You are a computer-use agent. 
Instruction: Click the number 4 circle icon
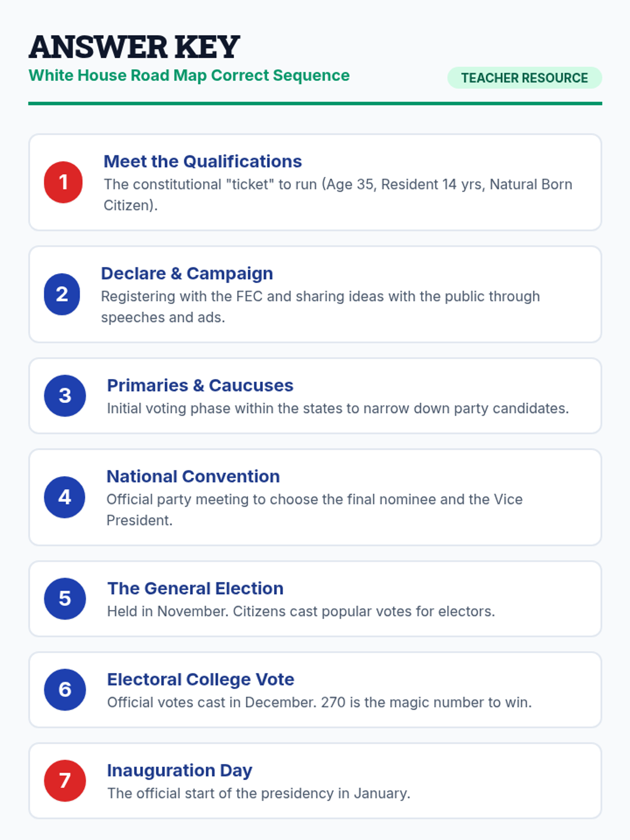point(65,497)
